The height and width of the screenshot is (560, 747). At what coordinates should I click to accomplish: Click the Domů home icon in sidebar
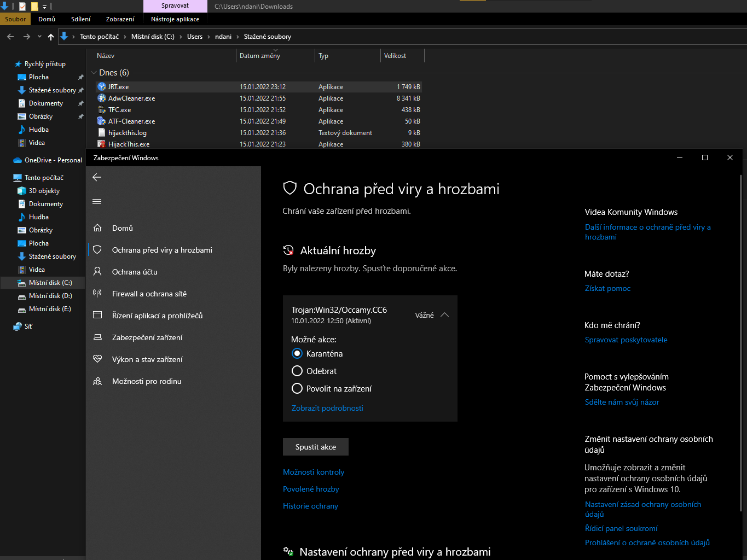pos(97,228)
